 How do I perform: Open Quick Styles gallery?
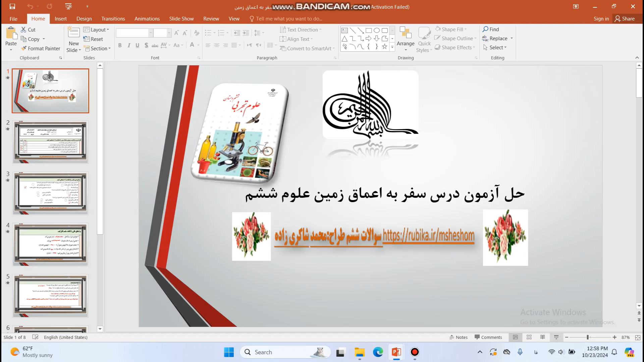coord(424,39)
